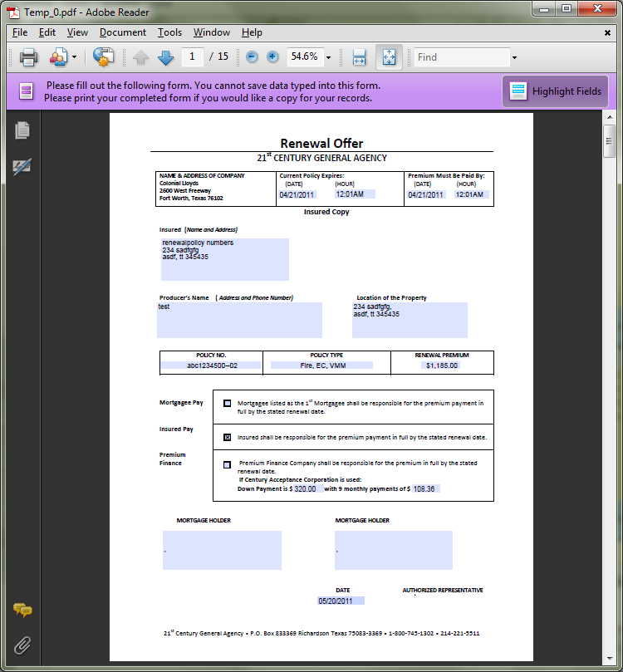Click the vertical scrollbar up arrow
This screenshot has width=623, height=672.
(x=609, y=117)
